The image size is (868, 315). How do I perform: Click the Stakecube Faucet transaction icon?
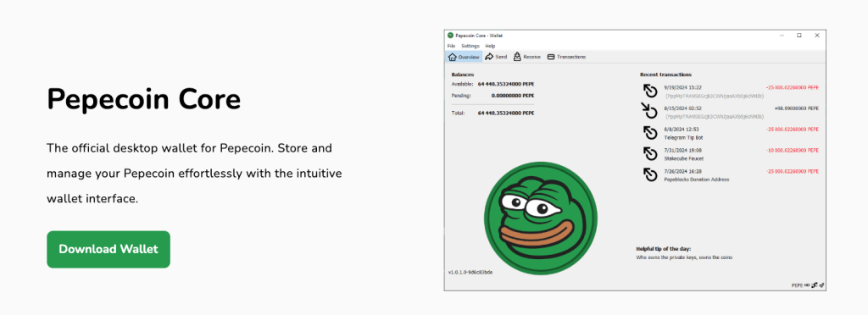(x=650, y=153)
